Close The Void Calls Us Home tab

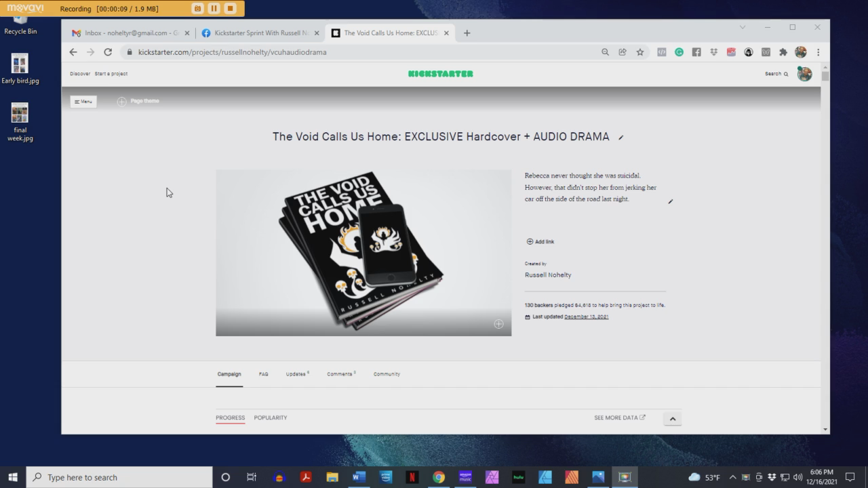(446, 33)
